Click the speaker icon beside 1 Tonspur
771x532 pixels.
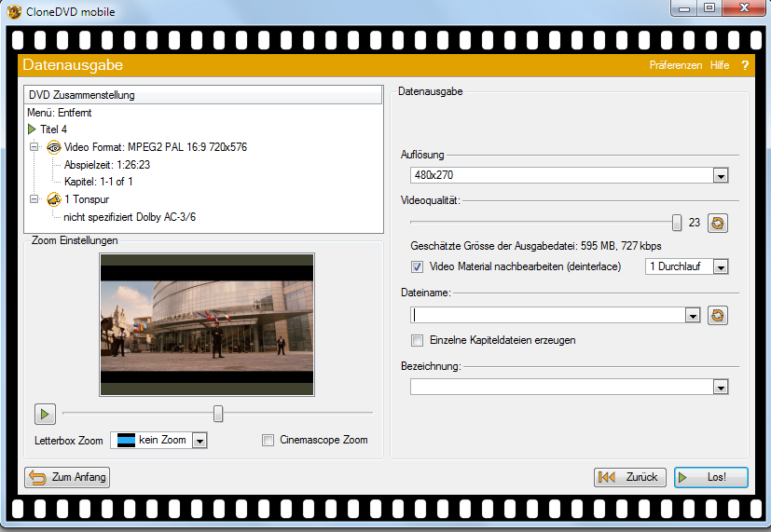coord(53,199)
